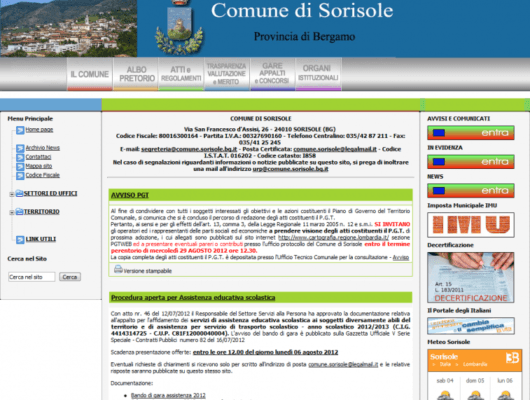Image resolution: width=530 pixels, height=400 pixels.
Task: Focus the Cerca nel sito search field
Action: pos(31,277)
